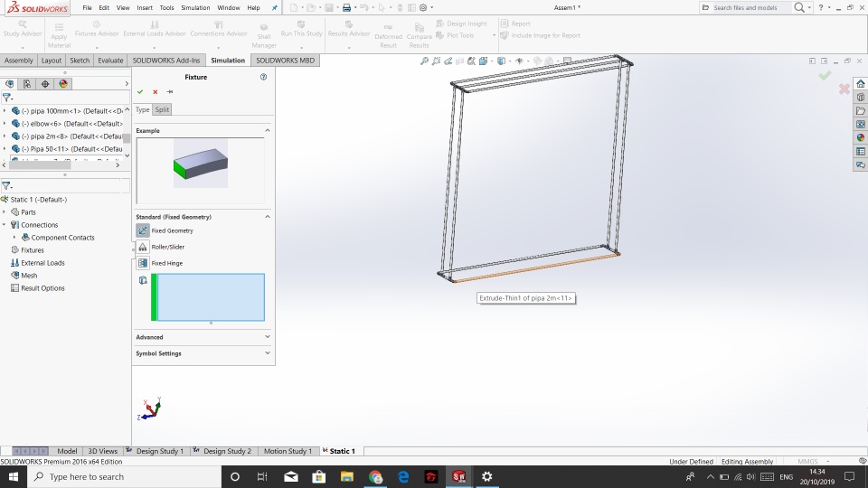The width and height of the screenshot is (868, 488).
Task: Expand the Parts tree node
Action: pyautogui.click(x=5, y=212)
